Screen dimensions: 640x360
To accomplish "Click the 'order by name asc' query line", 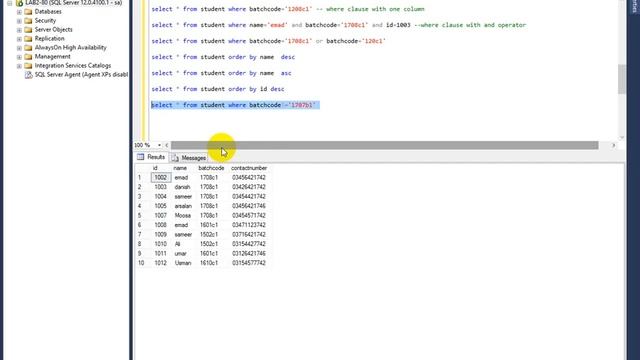I will (x=221, y=73).
